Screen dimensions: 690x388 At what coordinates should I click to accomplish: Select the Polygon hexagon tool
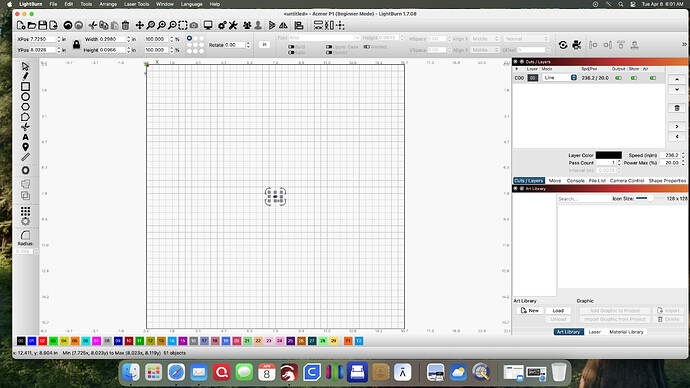(x=26, y=107)
